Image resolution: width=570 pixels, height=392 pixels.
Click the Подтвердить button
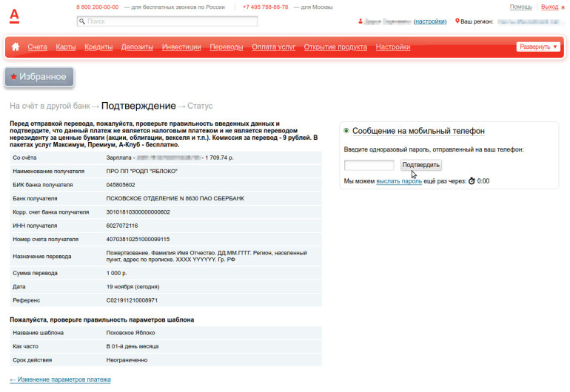tap(421, 165)
